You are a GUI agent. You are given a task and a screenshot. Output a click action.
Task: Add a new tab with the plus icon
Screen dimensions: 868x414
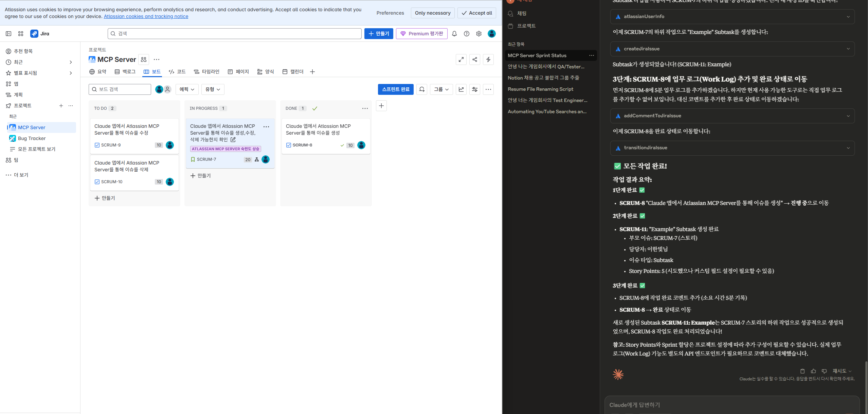tap(312, 72)
